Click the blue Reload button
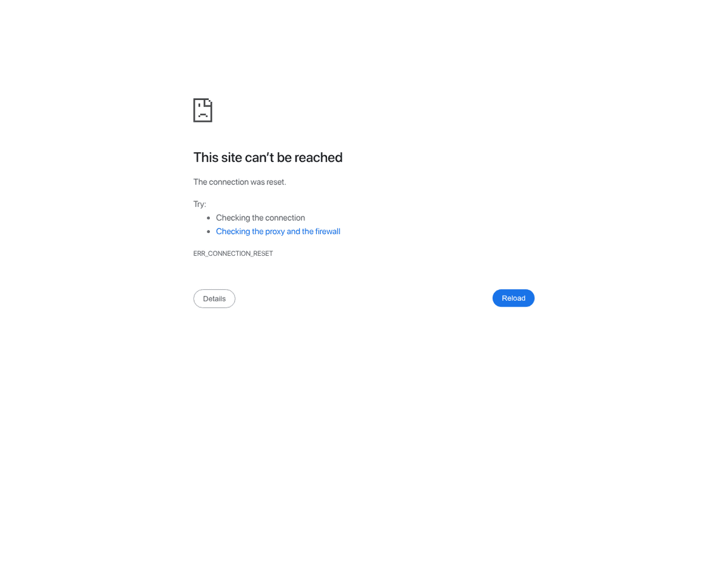This screenshot has width=728, height=582. 513,298
